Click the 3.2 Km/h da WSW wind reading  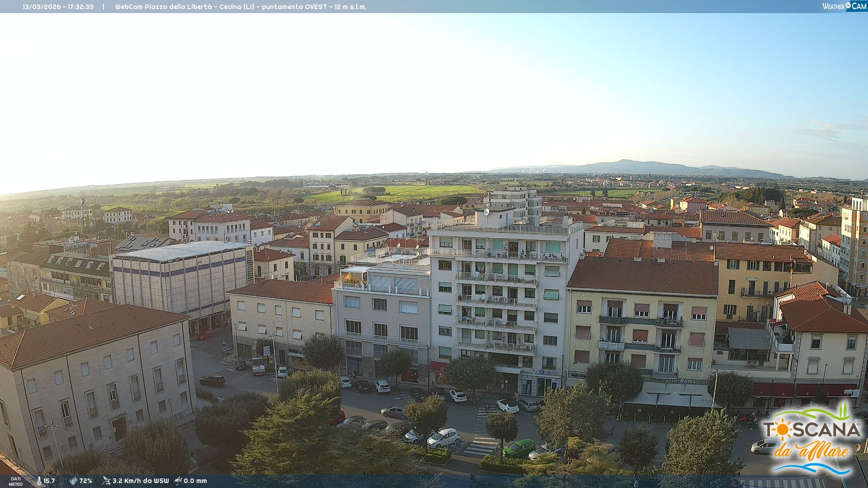[x=140, y=481]
